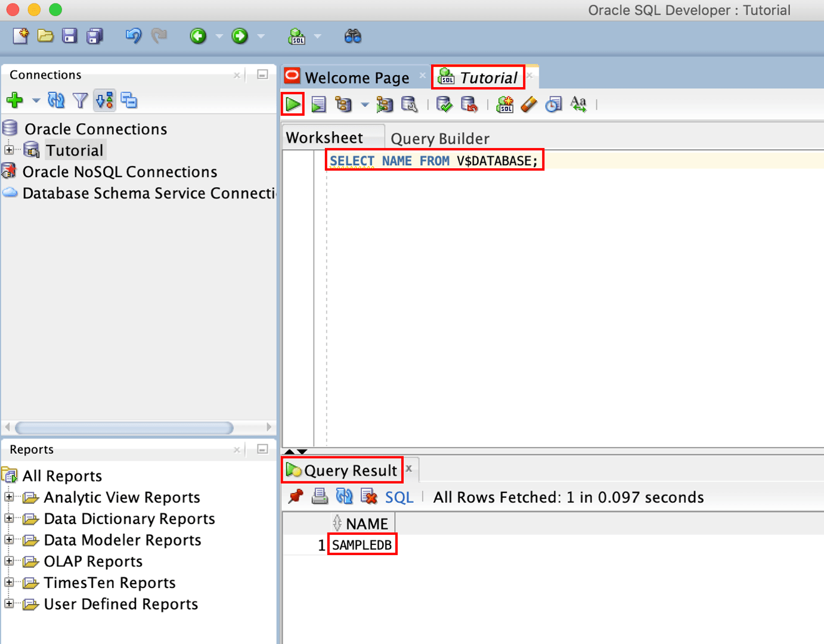Screen dimensions: 824x644
Task: Toggle the Connections filter funnel
Action: click(80, 100)
